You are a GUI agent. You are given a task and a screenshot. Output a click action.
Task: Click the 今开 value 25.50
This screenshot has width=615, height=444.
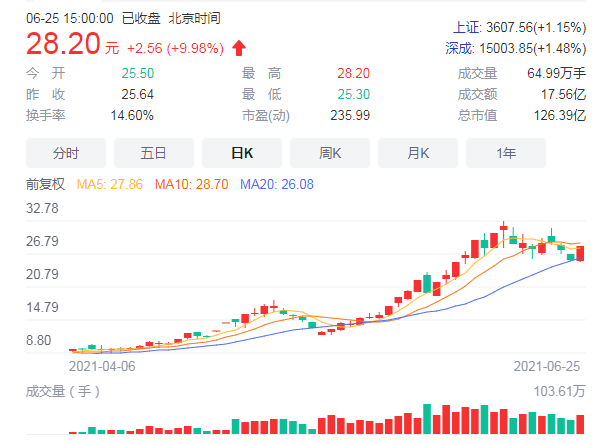(x=138, y=73)
